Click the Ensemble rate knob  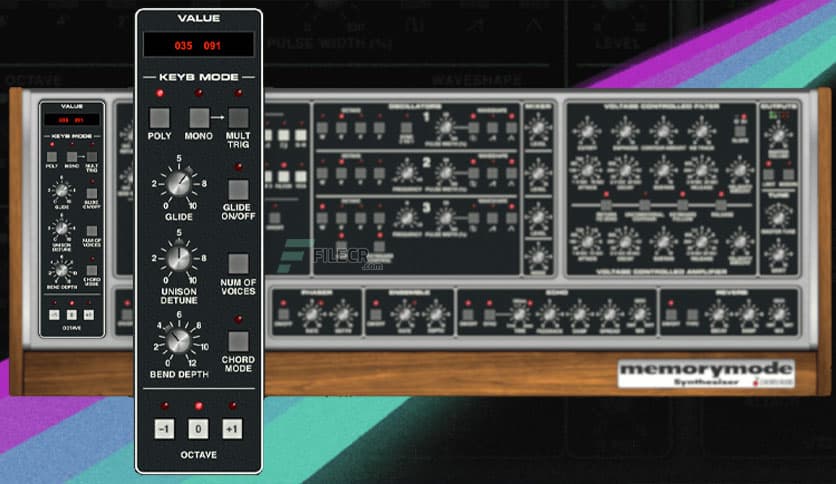405,314
